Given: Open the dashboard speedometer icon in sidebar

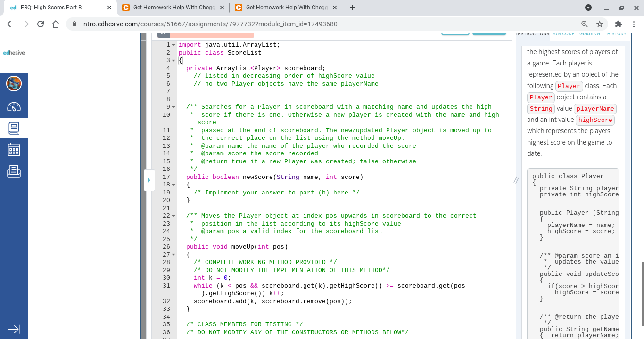Looking at the screenshot, I should pos(14,106).
